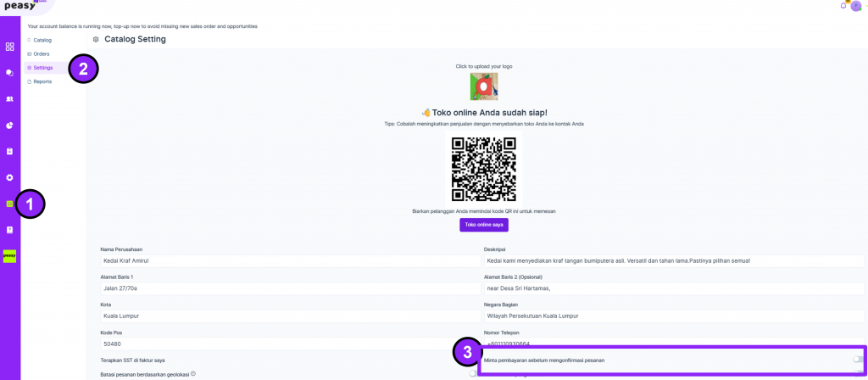Click the 'Biarkan pelanggan Anda memindai kode QR' text
The height and width of the screenshot is (380, 868).
point(484,211)
